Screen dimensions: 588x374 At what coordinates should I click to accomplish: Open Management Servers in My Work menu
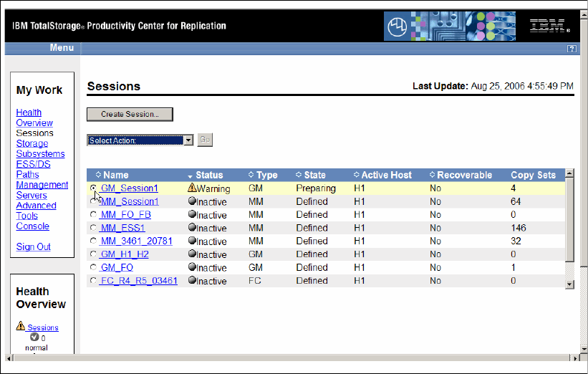click(42, 190)
